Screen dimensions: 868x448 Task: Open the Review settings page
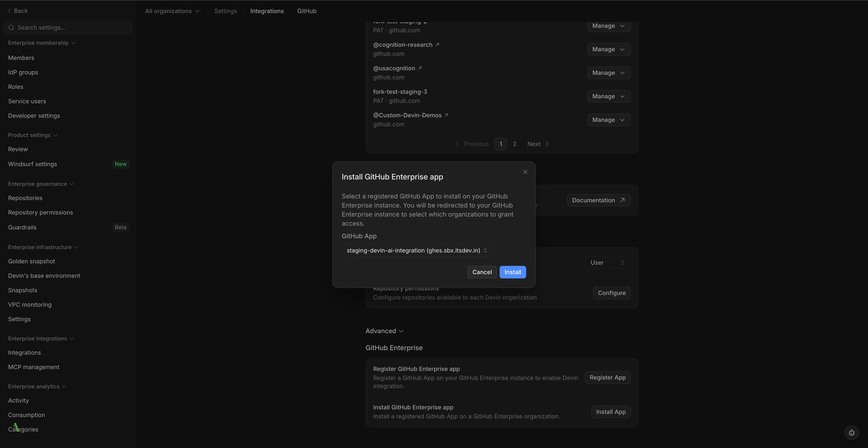(x=18, y=149)
